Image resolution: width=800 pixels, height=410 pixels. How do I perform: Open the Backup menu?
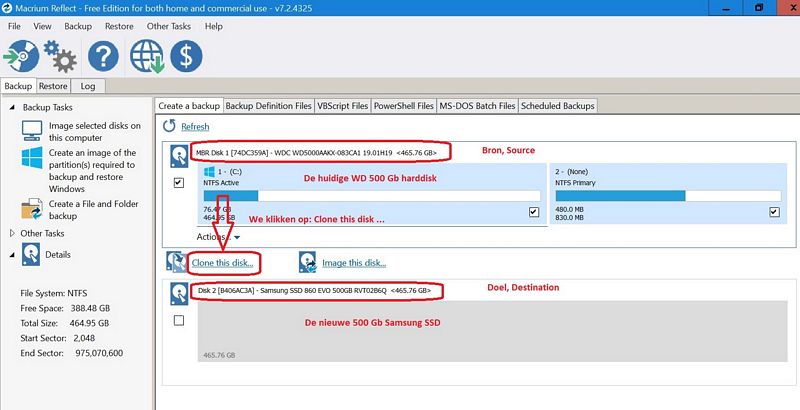coord(78,26)
